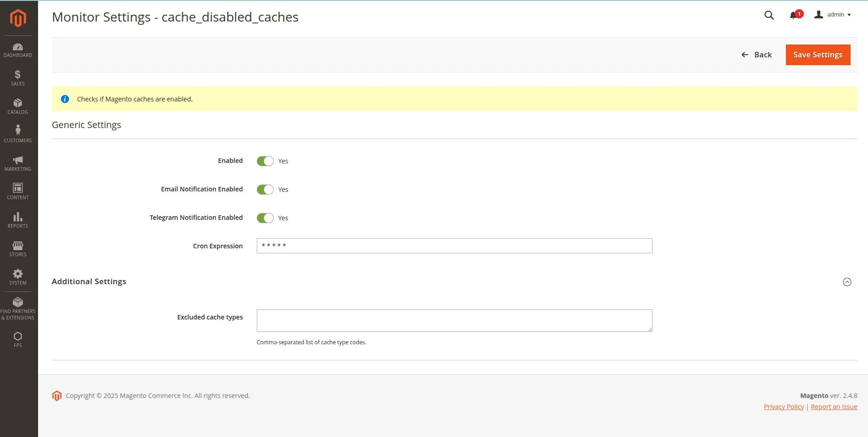Open the Marketing section icon

pyautogui.click(x=17, y=162)
